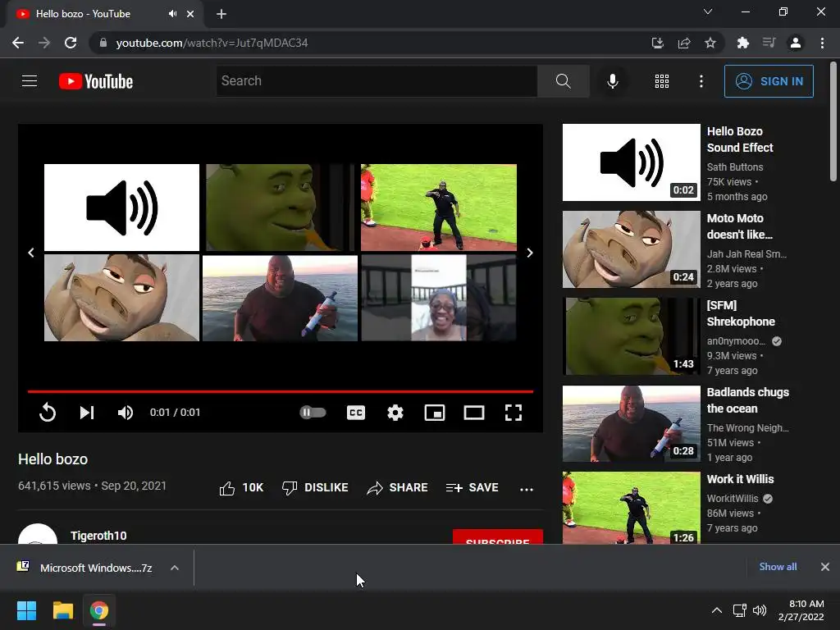Image resolution: width=840 pixels, height=630 pixels.
Task: Start voice search with microphone icon
Action: point(612,81)
